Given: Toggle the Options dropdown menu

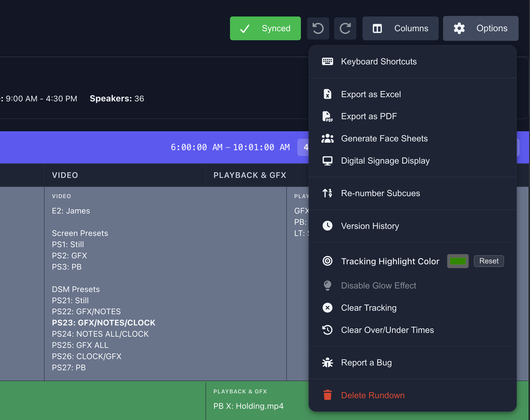Looking at the screenshot, I should click(480, 28).
